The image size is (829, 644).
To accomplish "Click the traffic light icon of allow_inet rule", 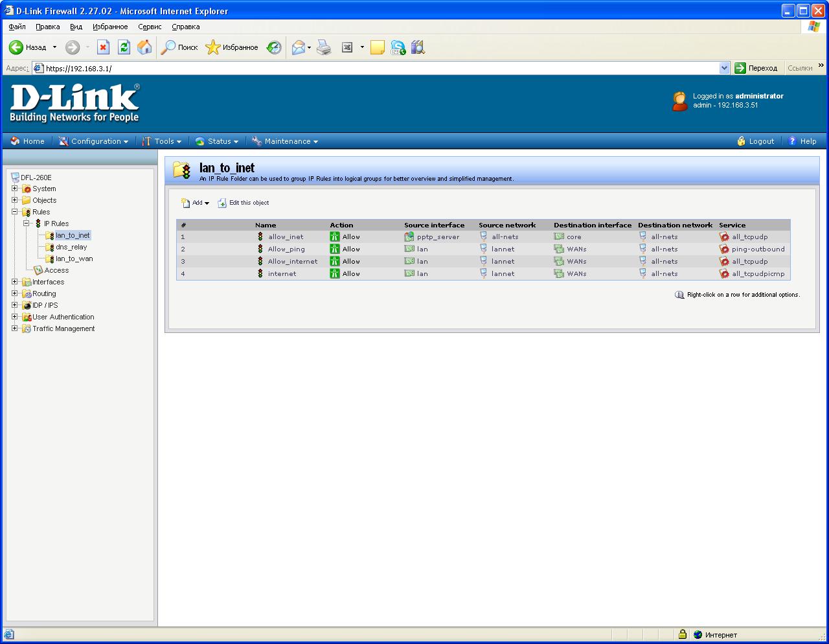I will [x=260, y=237].
